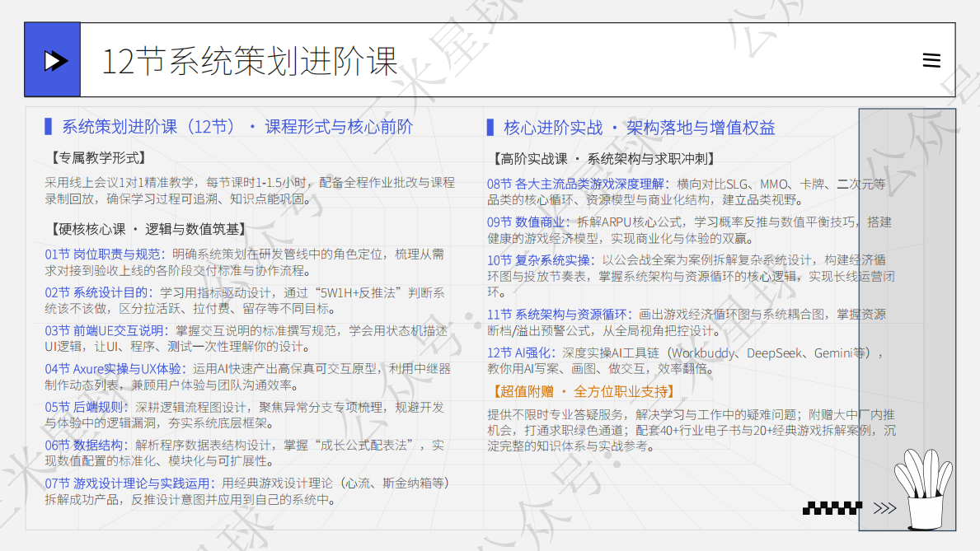Viewport: 980px width, 551px height.
Task: Open 02节 系统设计目的 lesson
Action: 98,292
